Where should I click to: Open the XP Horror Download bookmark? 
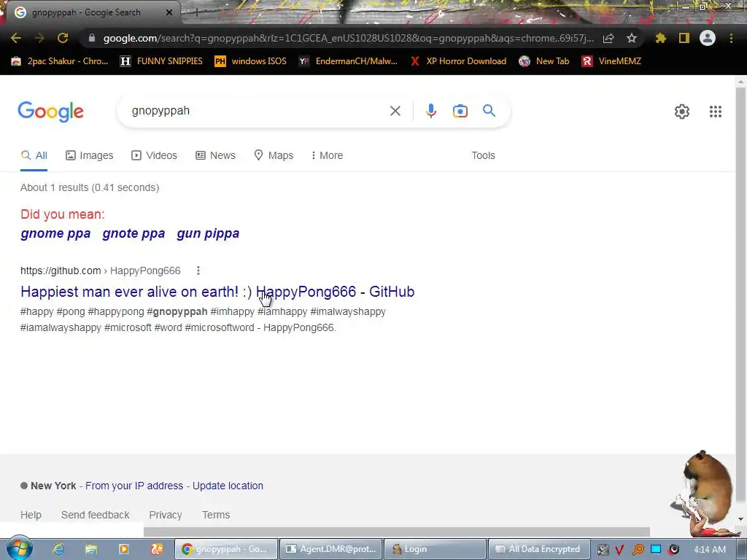458,61
